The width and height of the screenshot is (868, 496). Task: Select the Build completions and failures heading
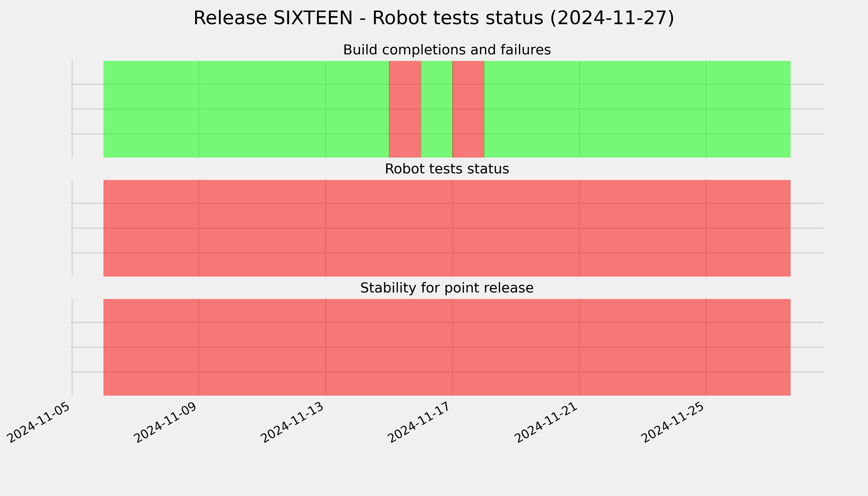pyautogui.click(x=447, y=50)
